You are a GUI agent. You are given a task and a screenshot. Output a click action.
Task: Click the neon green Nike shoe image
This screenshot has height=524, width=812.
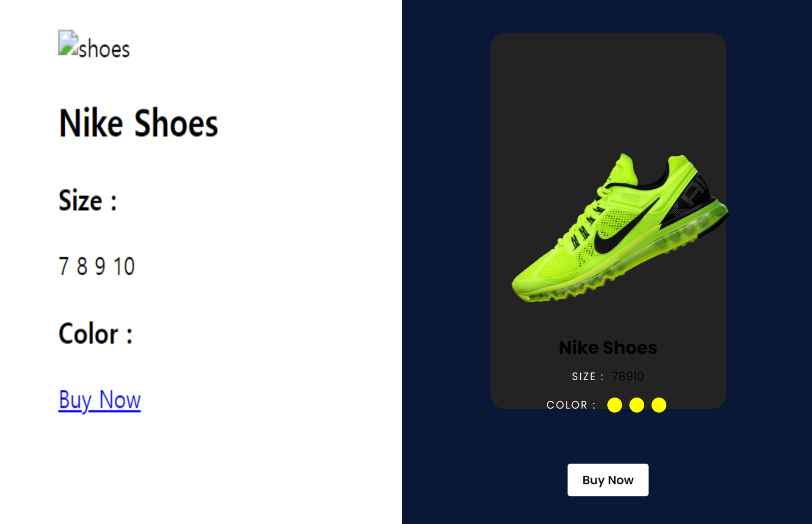click(620, 228)
